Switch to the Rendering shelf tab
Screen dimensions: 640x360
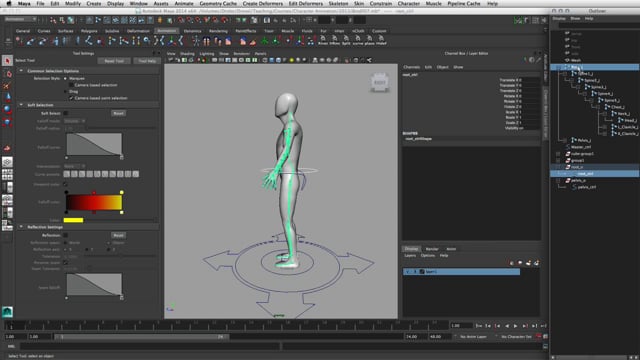(218, 31)
